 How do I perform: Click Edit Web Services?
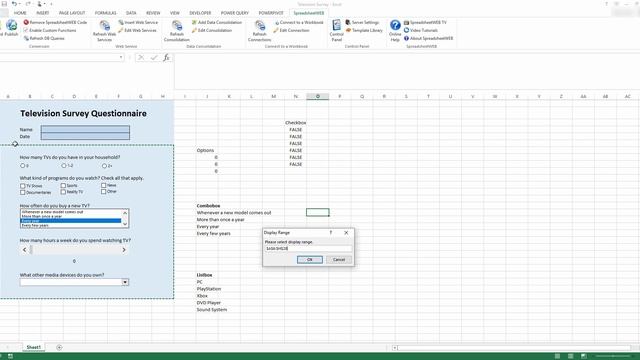tap(137, 31)
